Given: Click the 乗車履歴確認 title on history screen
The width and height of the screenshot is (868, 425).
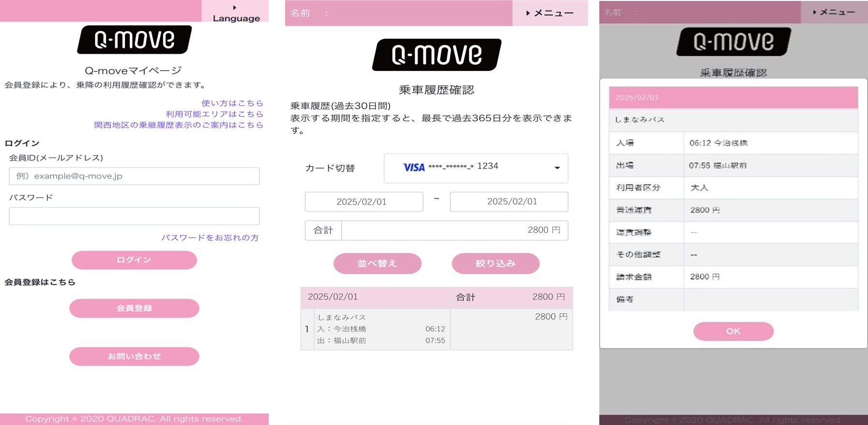Looking at the screenshot, I should tap(436, 90).
